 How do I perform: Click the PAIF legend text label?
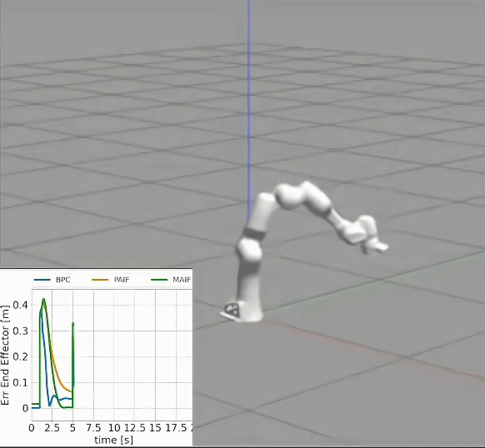pos(122,280)
